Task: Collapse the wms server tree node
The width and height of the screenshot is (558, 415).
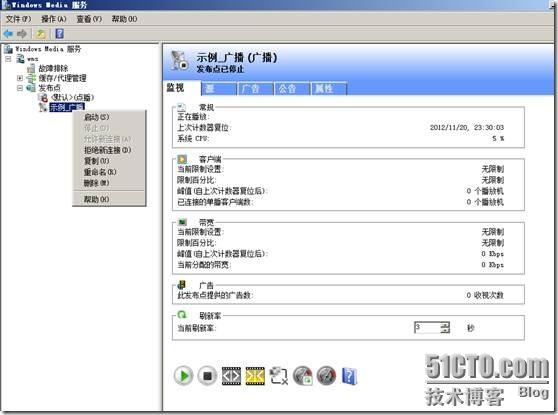Action: (9, 58)
